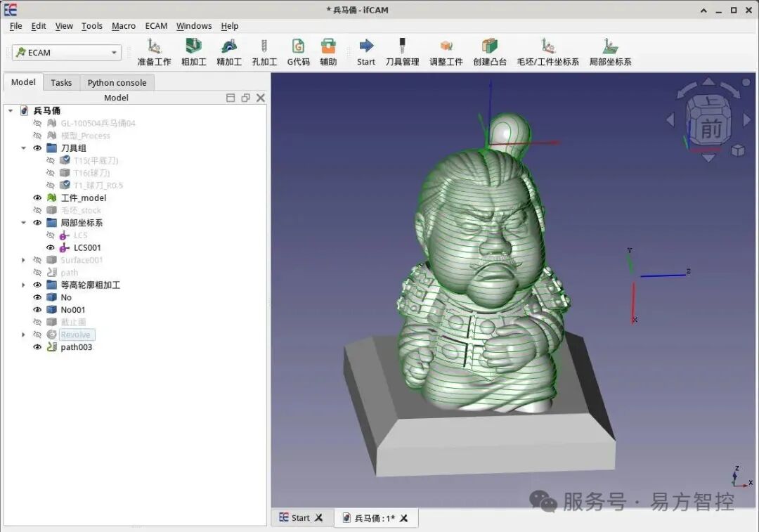Open the Help menu
This screenshot has height=532, width=759.
point(229,26)
